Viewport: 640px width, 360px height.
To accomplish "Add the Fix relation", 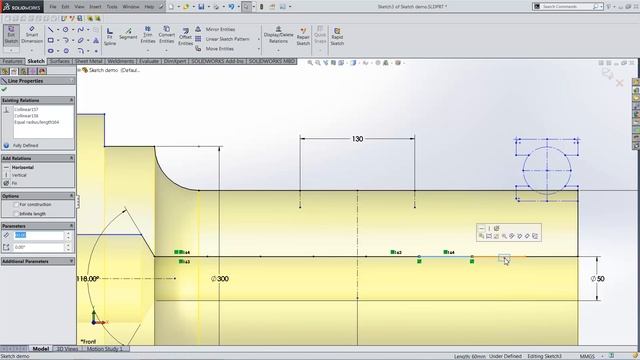I will pos(10,183).
